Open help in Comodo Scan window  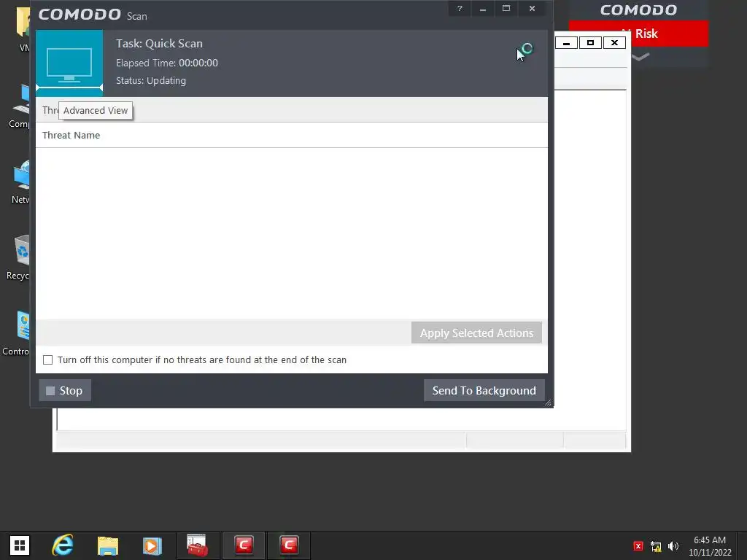(460, 9)
